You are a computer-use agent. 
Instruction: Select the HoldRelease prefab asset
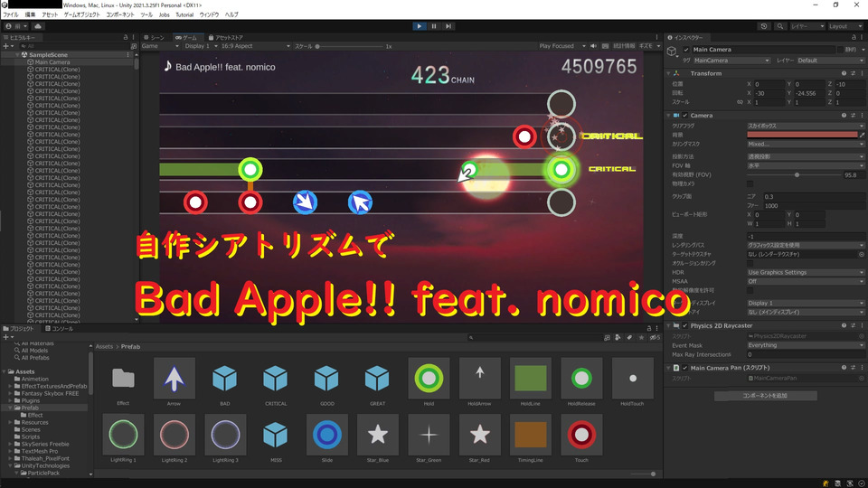pyautogui.click(x=581, y=381)
